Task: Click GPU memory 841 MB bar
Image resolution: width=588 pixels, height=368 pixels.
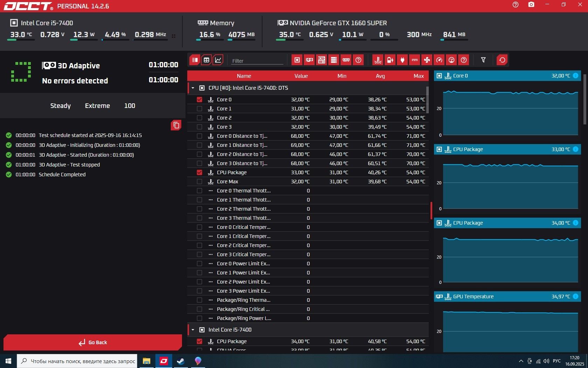Action: click(454, 40)
